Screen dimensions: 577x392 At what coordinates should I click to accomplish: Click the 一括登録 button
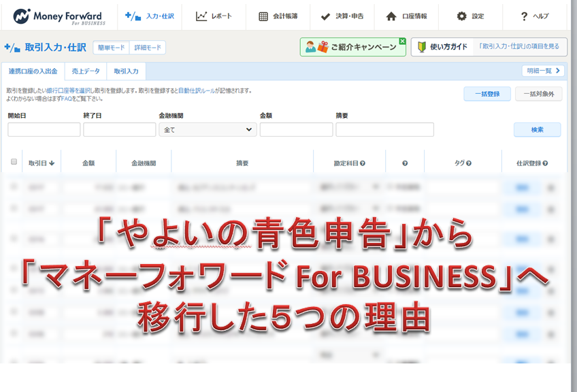click(487, 94)
